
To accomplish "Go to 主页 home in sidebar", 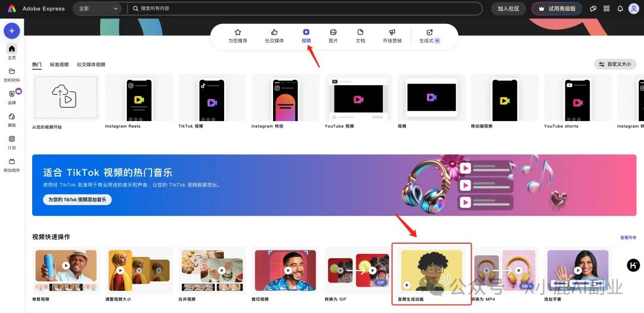I will [11, 52].
